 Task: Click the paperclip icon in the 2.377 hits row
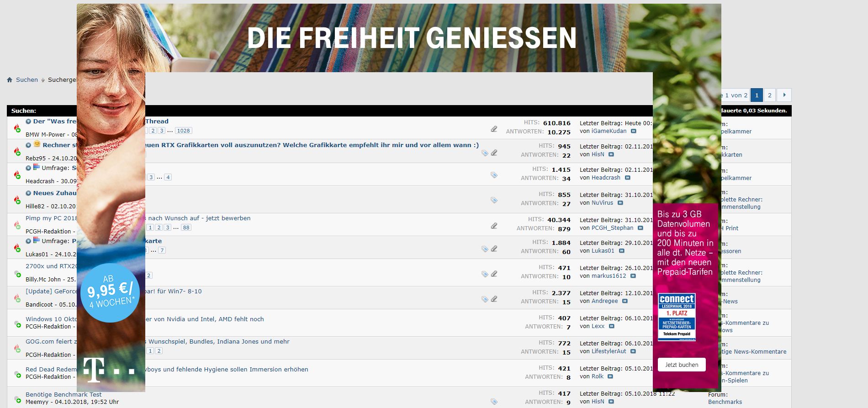point(494,299)
